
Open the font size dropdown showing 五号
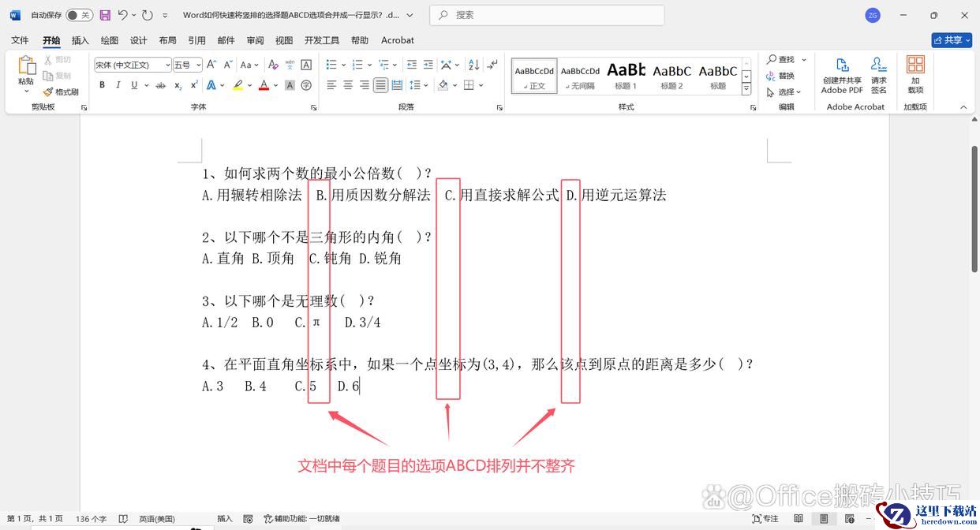click(x=187, y=65)
